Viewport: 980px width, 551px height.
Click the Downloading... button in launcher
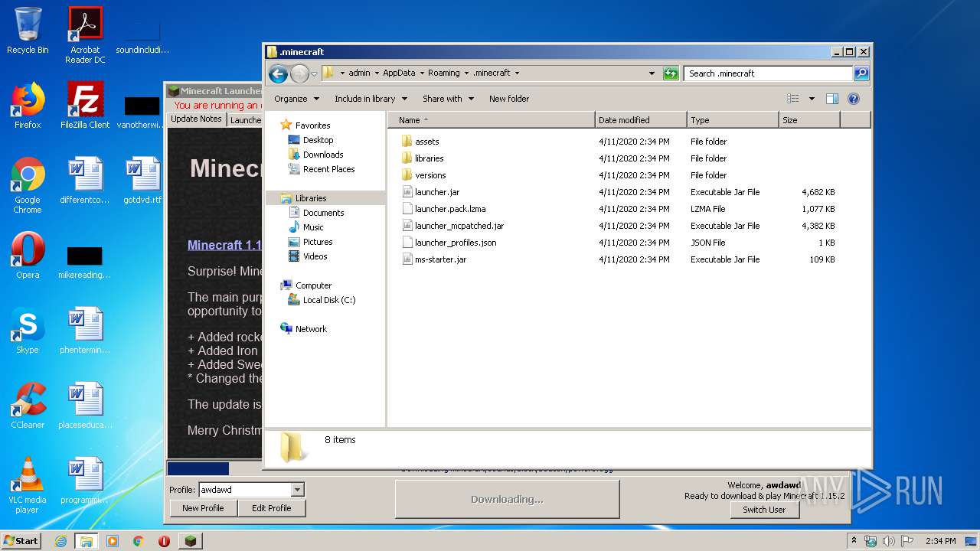[x=507, y=499]
